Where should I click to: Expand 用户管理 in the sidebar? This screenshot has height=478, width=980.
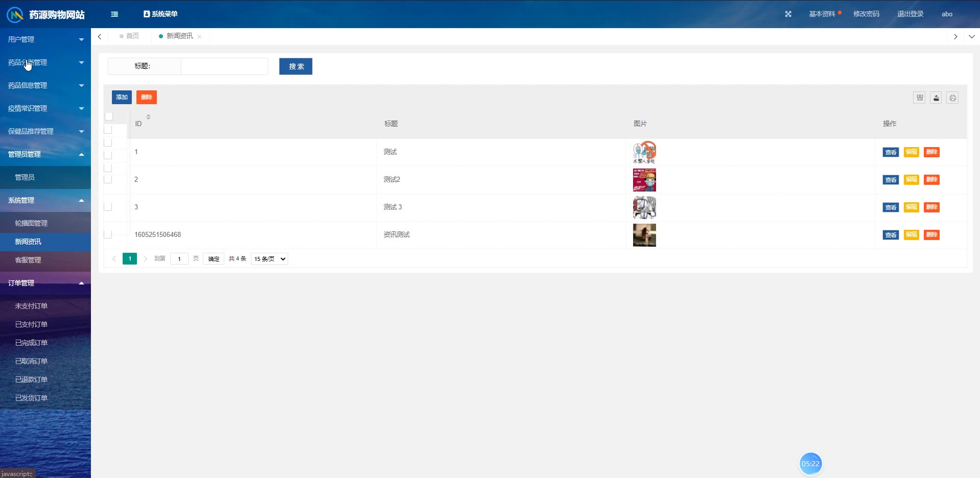tap(45, 39)
